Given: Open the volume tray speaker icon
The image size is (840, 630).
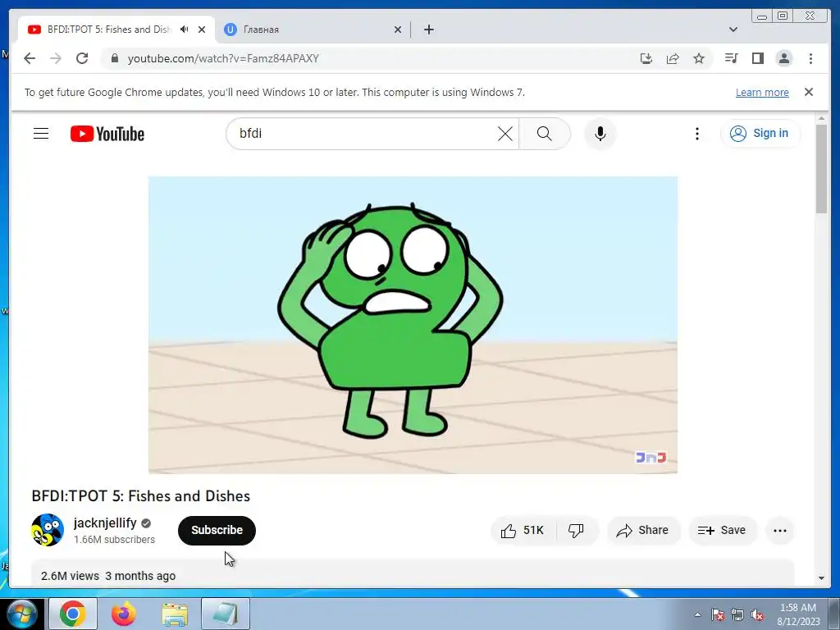Looking at the screenshot, I should pos(757,614).
